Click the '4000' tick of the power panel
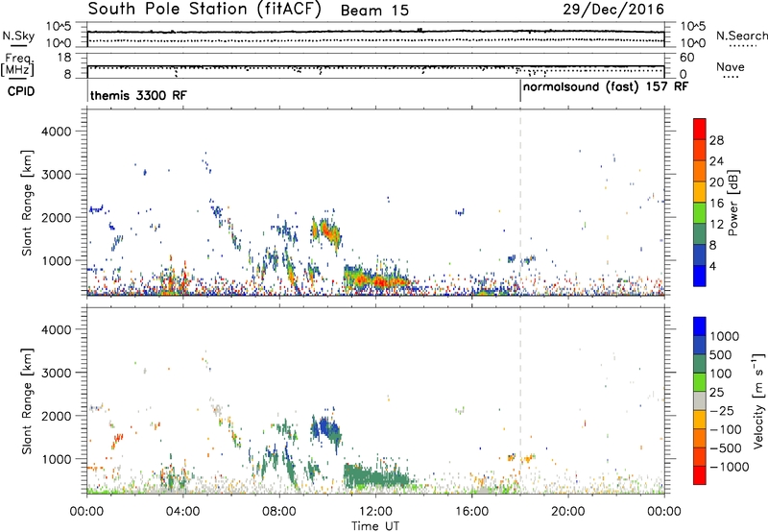 57,132
